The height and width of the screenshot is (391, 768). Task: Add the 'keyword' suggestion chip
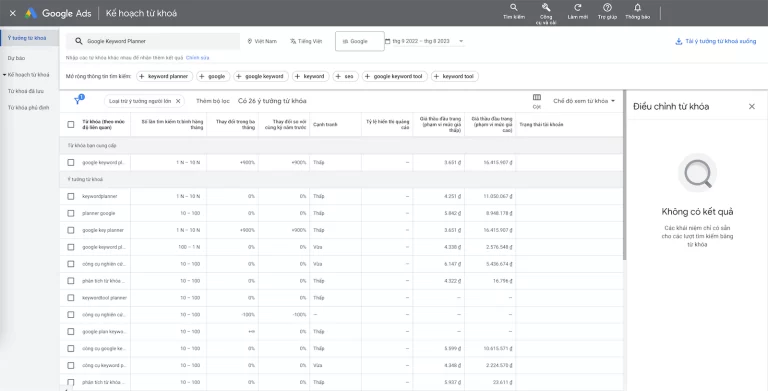coord(311,76)
